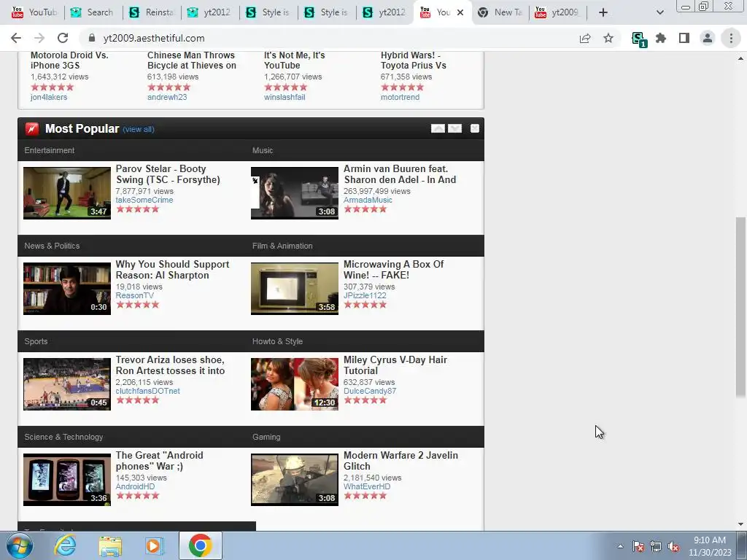Close the active YouTube tab

click(460, 12)
